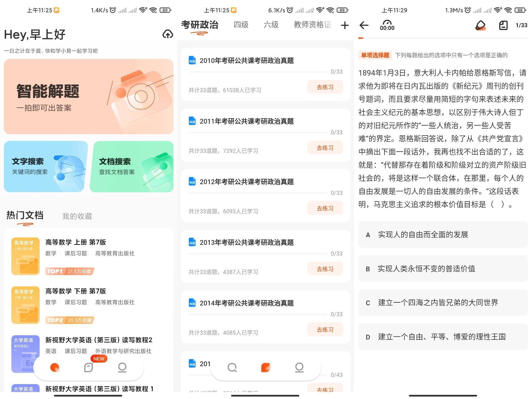Tap the cloud upload icon
The image size is (532, 399).
coord(168,34)
